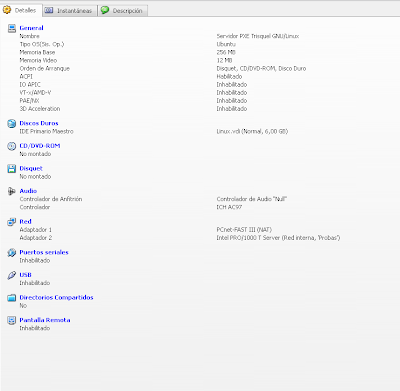Open the Descripción tab
This screenshot has height=391, width=400.
[123, 11]
